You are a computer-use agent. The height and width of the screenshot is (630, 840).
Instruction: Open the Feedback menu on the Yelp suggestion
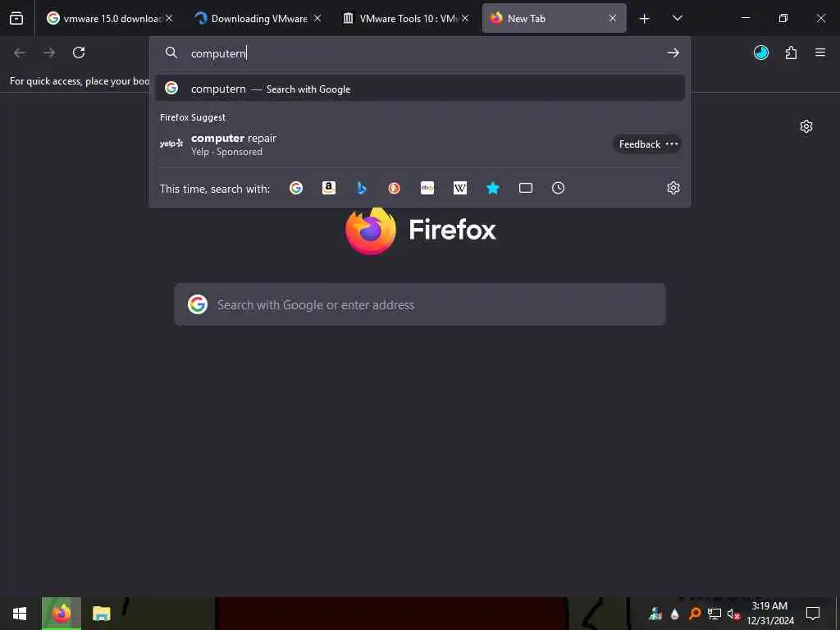(647, 144)
